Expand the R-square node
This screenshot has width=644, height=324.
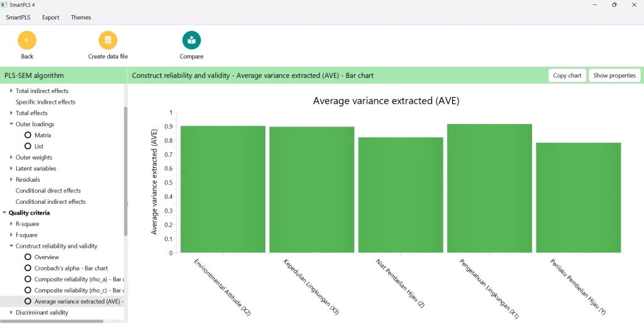[11, 224]
